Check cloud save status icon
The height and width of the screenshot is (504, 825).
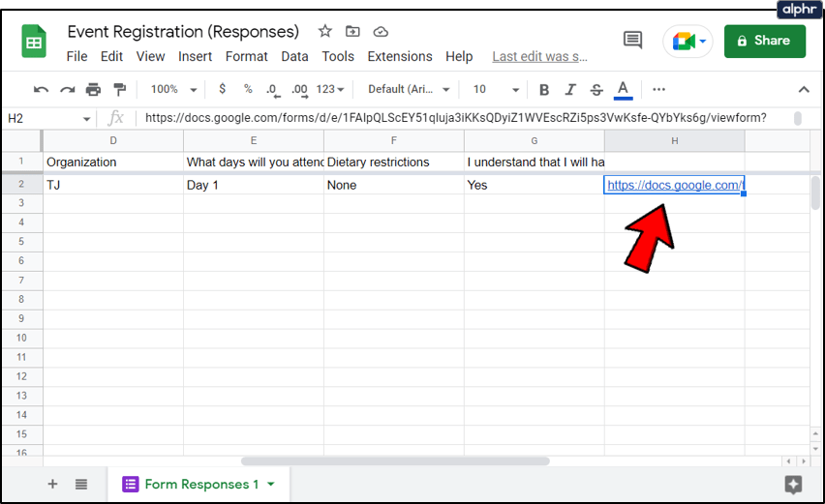click(x=381, y=32)
